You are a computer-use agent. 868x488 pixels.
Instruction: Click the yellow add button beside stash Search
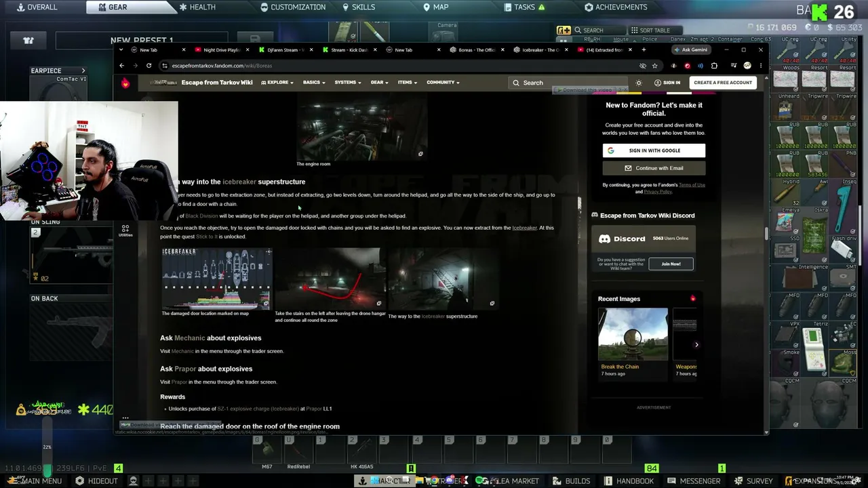(564, 30)
